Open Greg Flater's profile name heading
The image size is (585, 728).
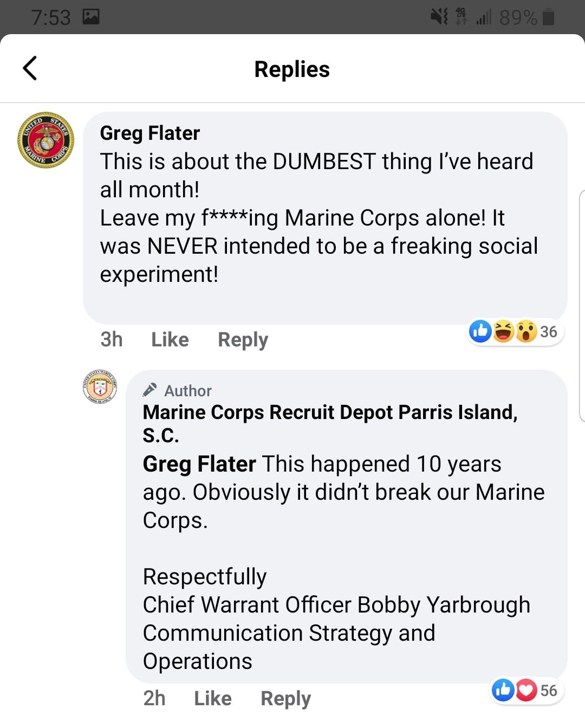point(150,133)
